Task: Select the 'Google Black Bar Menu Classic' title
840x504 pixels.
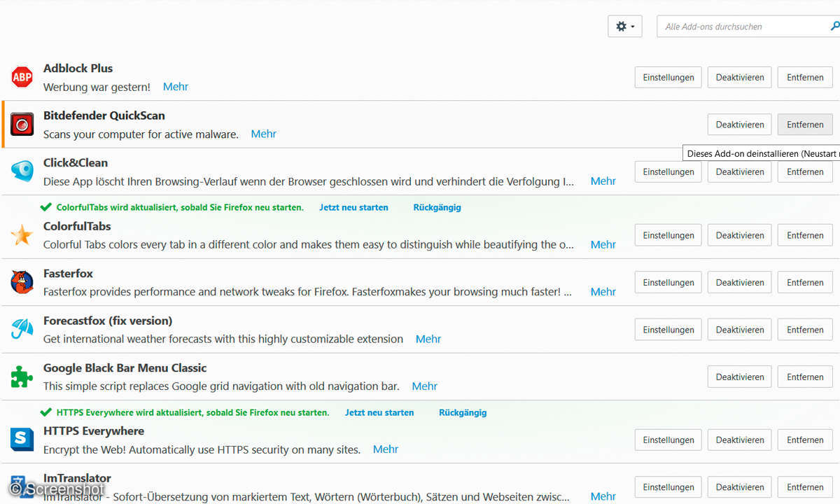Action: coord(125,367)
